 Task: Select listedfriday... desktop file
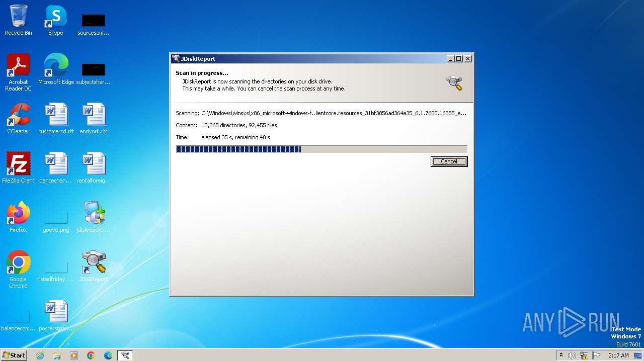(56, 270)
